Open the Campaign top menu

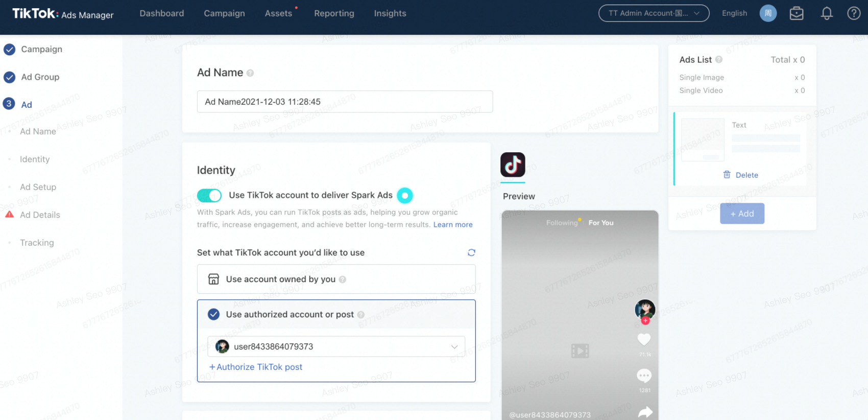coord(224,13)
